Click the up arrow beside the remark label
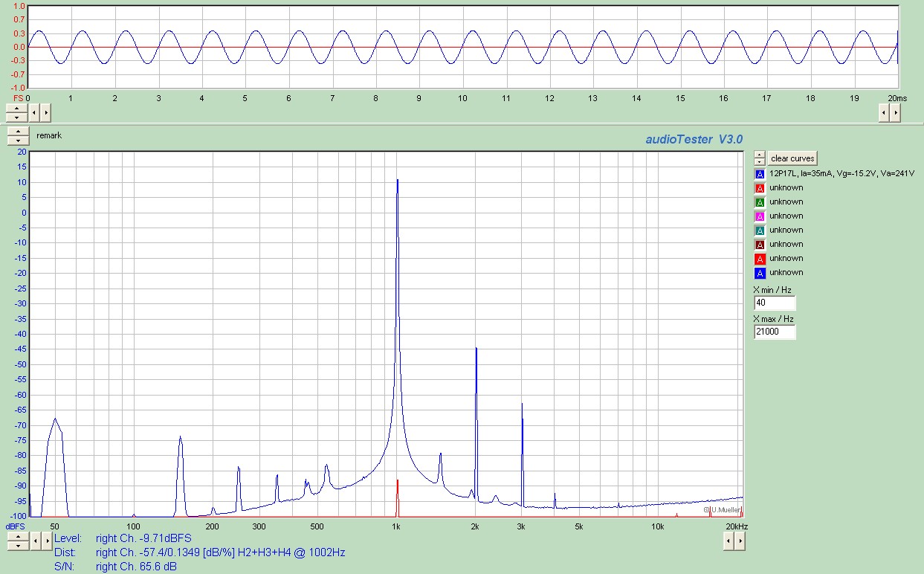 pos(18,132)
